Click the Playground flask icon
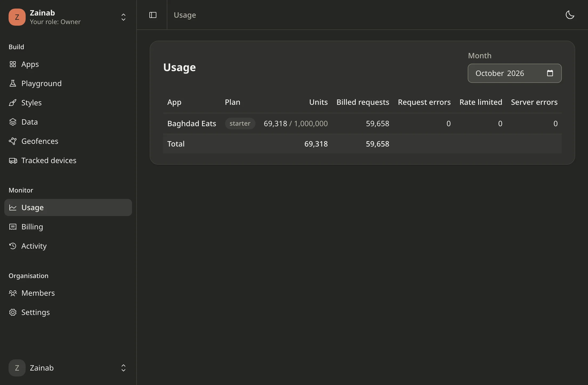Viewport: 588px width, 385px height. (x=13, y=83)
